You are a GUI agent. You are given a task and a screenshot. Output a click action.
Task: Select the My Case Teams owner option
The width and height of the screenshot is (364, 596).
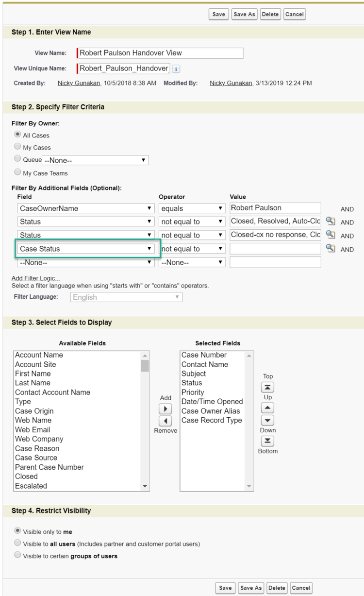pos(18,171)
